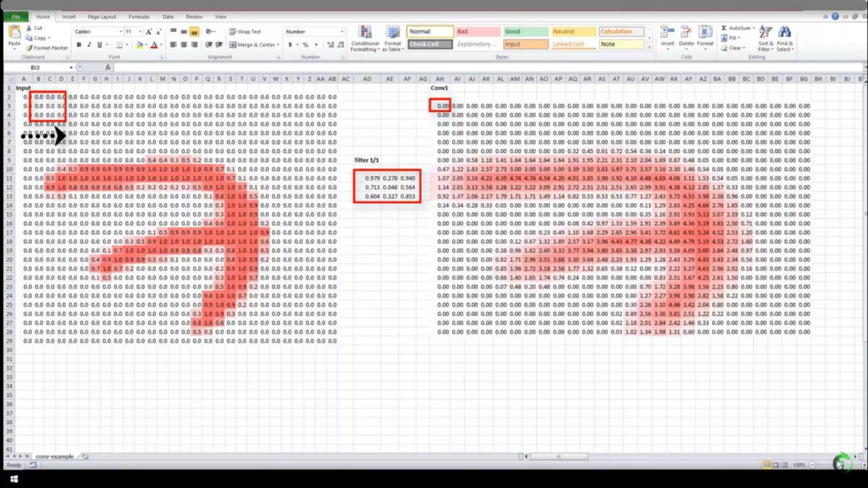Apply the Good cell style
Screen dimensions: 868x488
point(525,32)
